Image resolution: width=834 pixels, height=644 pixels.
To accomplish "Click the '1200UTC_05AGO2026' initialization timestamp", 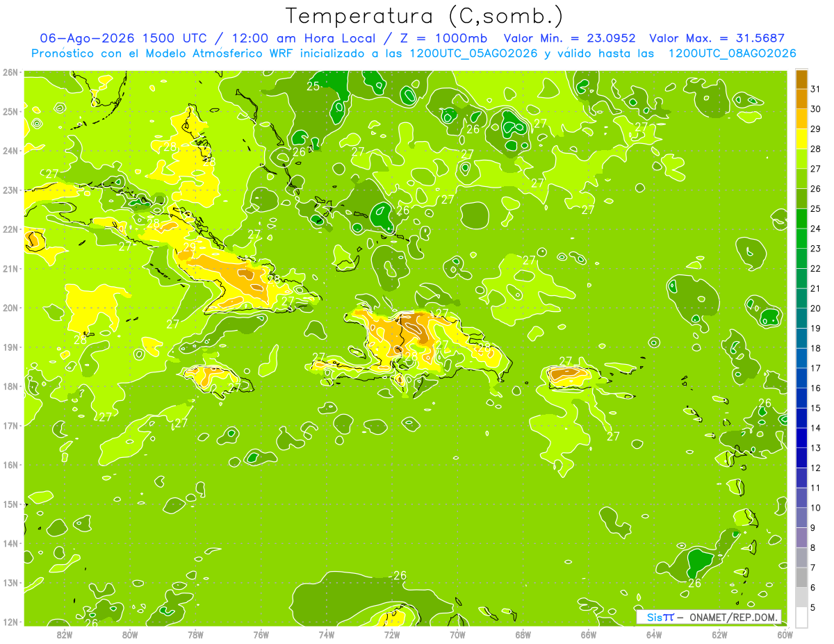I will coord(475,53).
